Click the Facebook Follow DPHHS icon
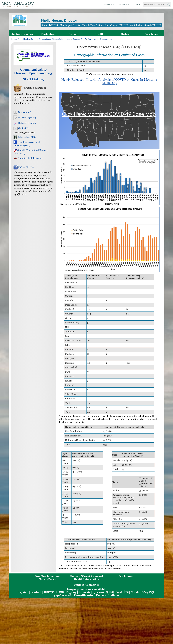This screenshot has width=173, height=644. coord(16,167)
